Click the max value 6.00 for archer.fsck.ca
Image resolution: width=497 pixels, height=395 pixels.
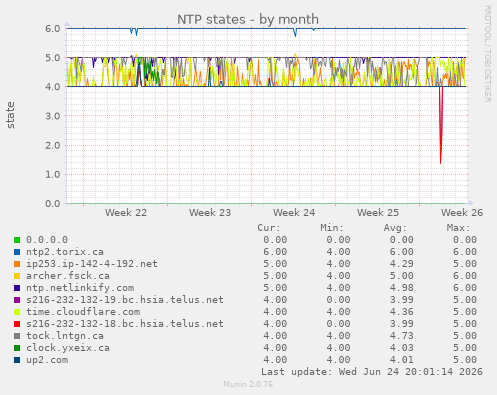[465, 276]
